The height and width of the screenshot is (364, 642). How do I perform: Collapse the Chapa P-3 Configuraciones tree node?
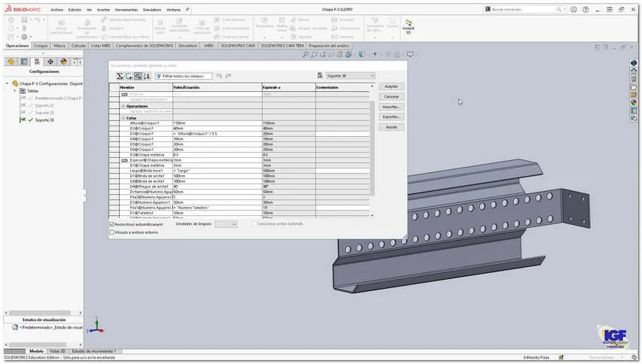point(7,83)
